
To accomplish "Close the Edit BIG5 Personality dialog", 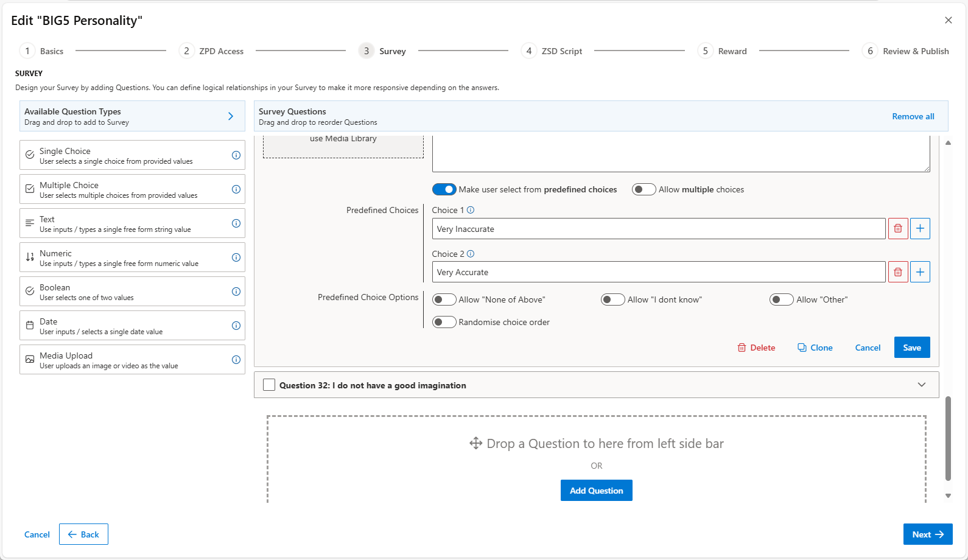I will click(949, 20).
